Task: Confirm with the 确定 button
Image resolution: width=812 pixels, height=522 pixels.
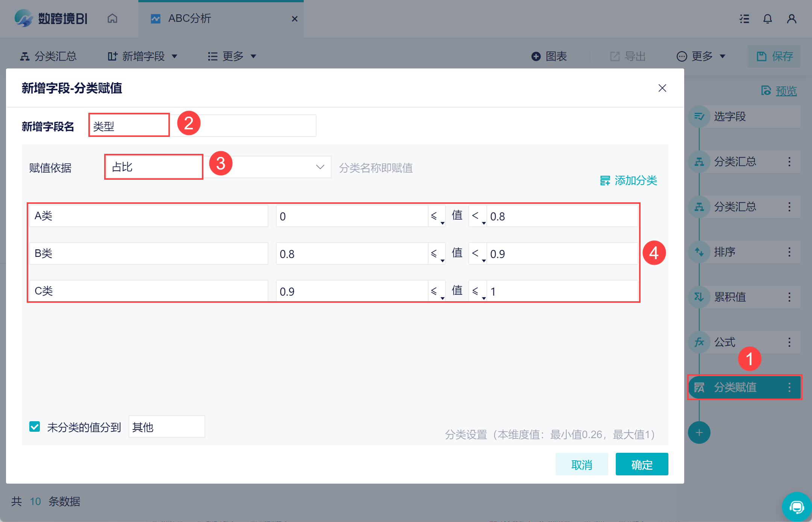Action: (641, 464)
